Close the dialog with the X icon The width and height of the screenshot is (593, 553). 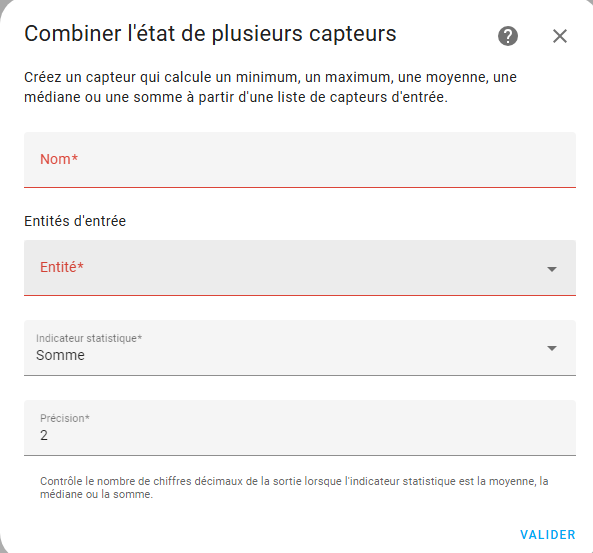click(560, 36)
